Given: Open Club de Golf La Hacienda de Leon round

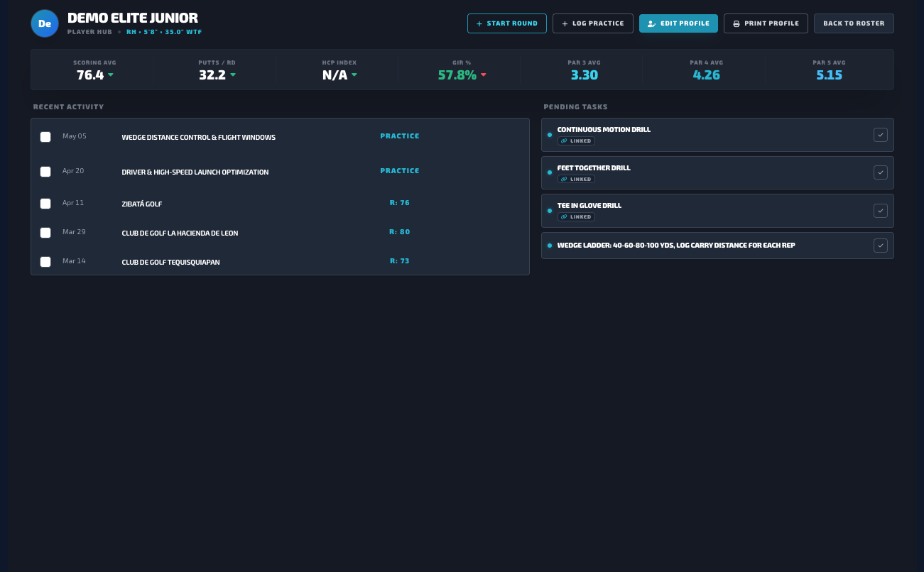Looking at the screenshot, I should pos(180,233).
